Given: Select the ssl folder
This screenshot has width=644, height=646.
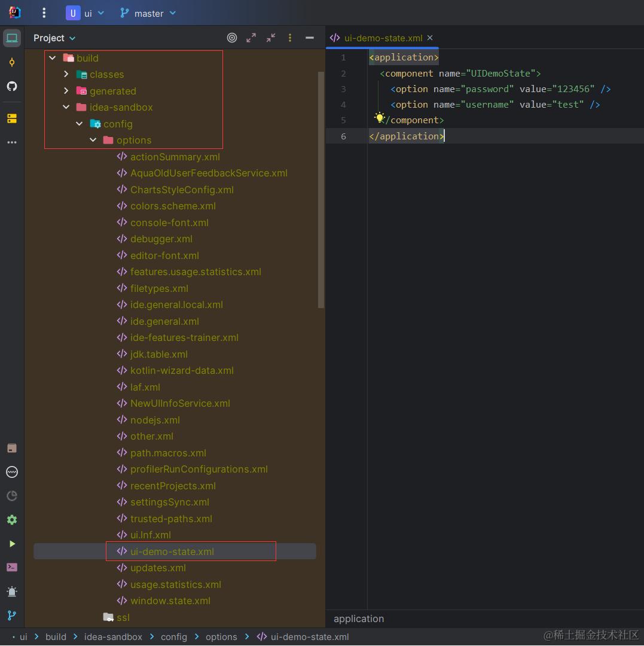Looking at the screenshot, I should [117, 617].
